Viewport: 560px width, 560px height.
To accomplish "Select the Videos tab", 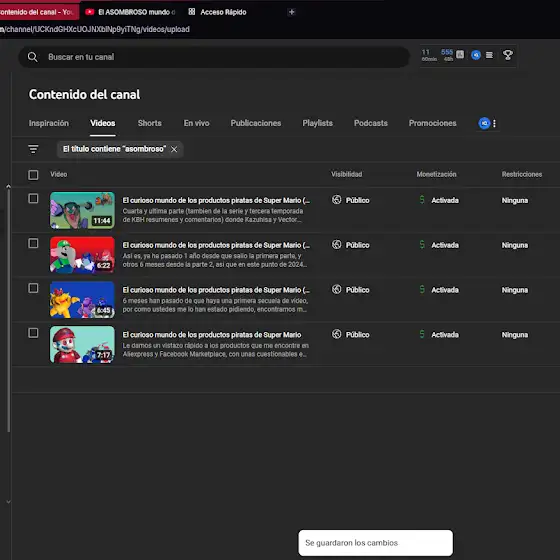I will [x=102, y=123].
